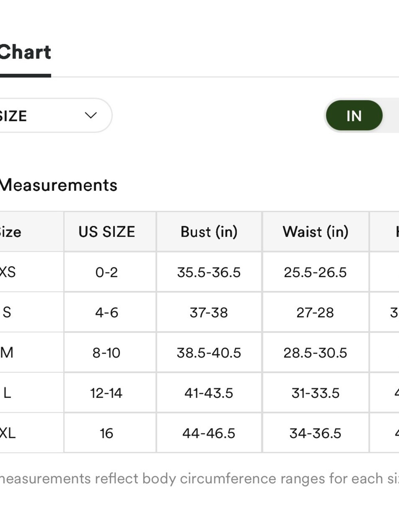Click the 27-28 waist measurement cell

pos(316,312)
